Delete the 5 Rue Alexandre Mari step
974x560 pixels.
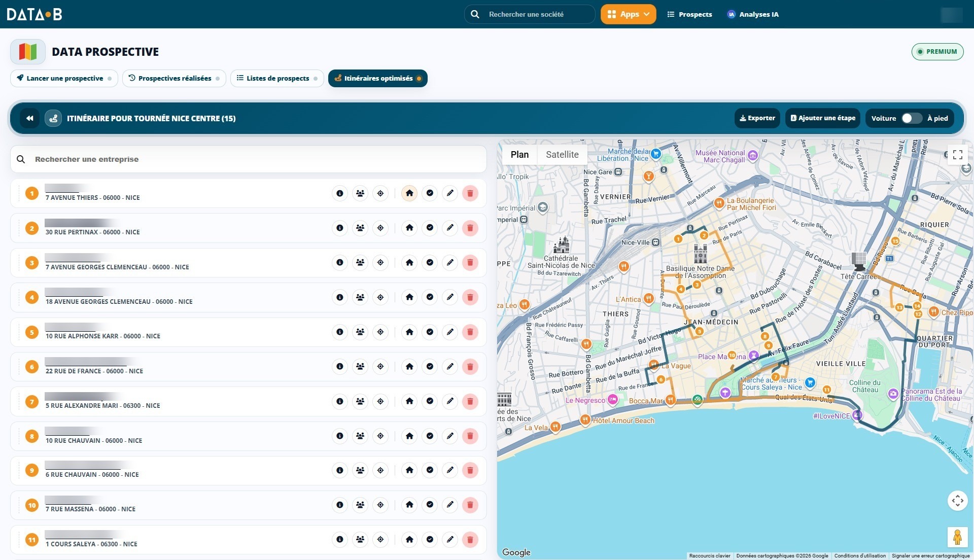[470, 401]
